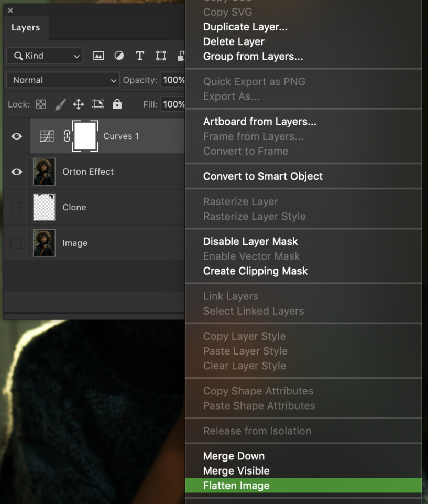Enable Lock transparent pixels
The image size is (428, 504).
41,104
